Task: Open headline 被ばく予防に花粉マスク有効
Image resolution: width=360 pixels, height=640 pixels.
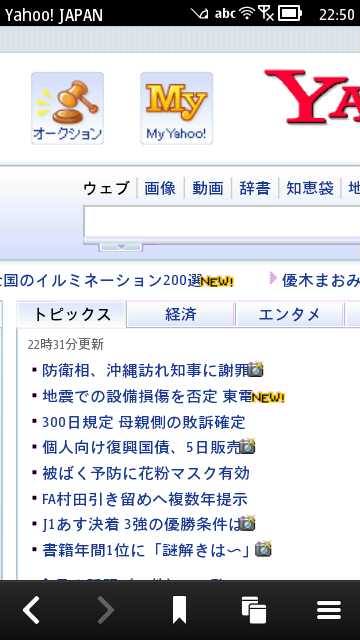Action: pyautogui.click(x=146, y=473)
